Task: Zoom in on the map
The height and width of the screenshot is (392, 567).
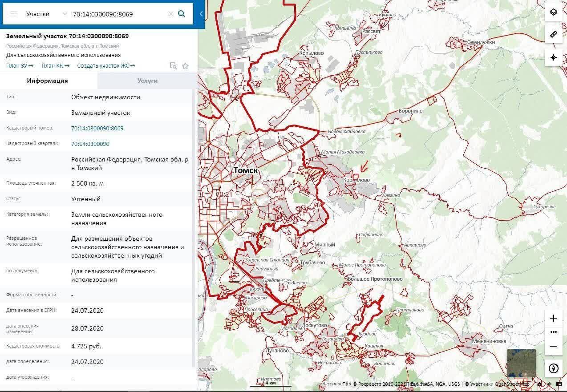Action: (554, 318)
